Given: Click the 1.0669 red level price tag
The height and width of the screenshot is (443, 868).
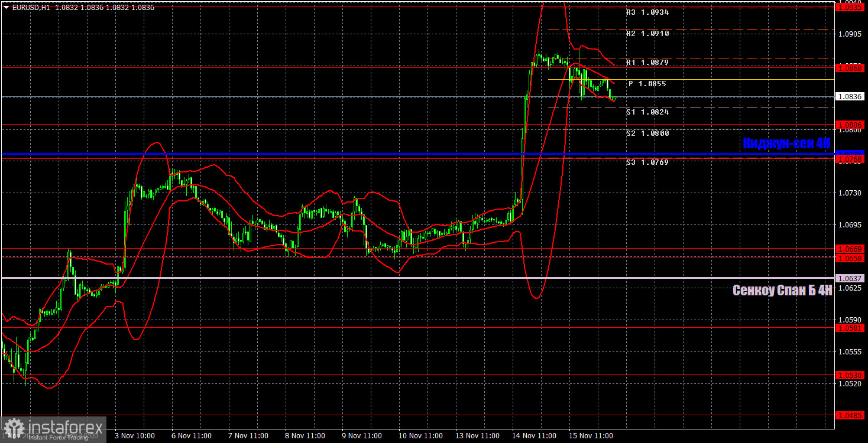Looking at the screenshot, I should [850, 249].
